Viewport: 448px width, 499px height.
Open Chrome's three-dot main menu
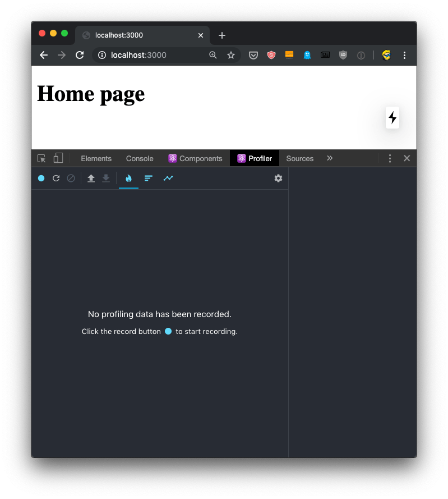point(404,55)
